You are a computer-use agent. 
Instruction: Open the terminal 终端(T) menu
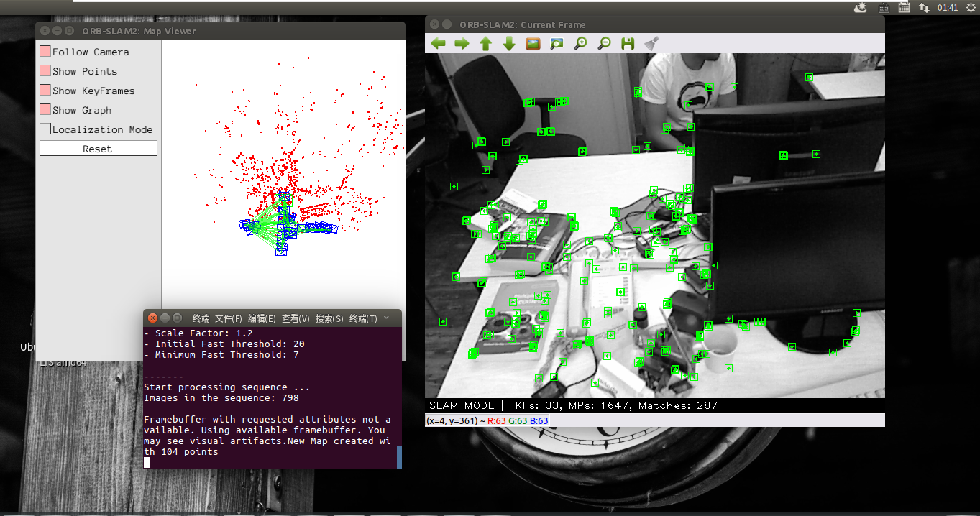point(363,318)
